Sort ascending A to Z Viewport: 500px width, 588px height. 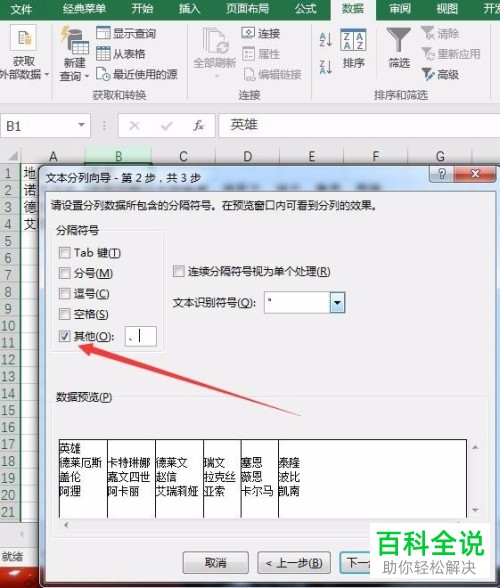click(x=326, y=39)
